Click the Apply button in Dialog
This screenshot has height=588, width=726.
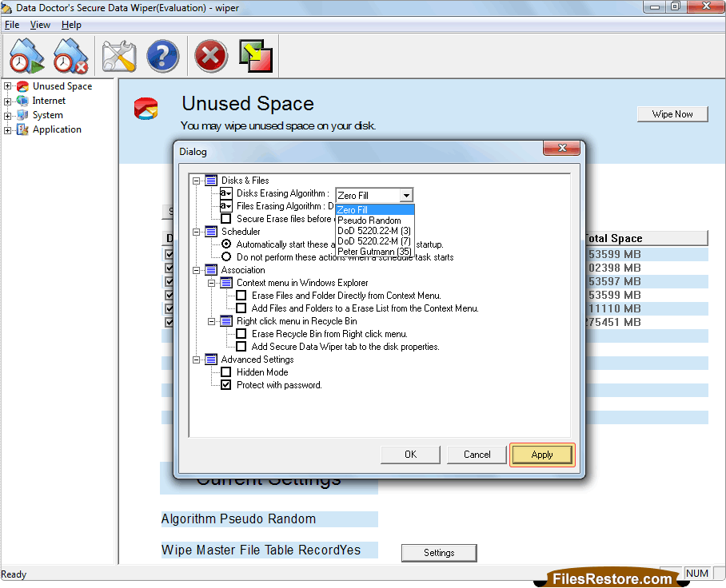click(x=542, y=455)
